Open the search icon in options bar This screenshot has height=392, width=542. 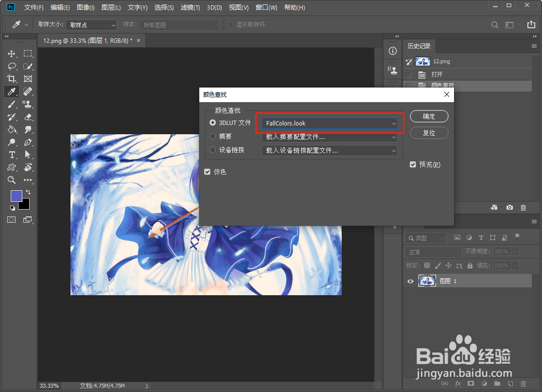495,25
